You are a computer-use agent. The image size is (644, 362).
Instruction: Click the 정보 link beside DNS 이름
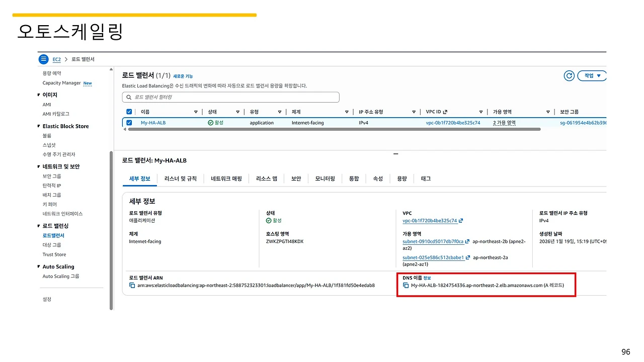(x=427, y=278)
